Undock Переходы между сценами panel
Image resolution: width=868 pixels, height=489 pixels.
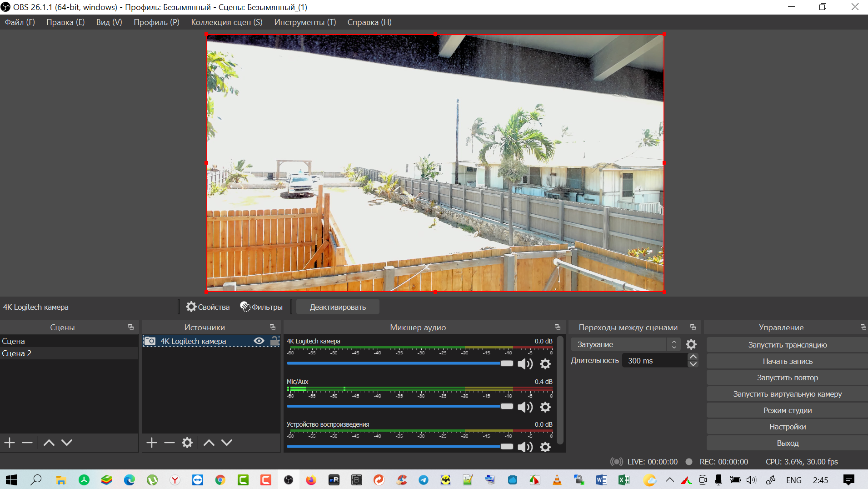click(x=693, y=327)
